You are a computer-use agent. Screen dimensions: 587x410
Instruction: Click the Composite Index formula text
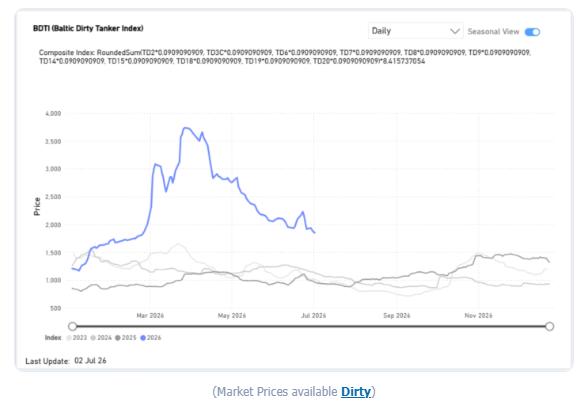pos(285,57)
